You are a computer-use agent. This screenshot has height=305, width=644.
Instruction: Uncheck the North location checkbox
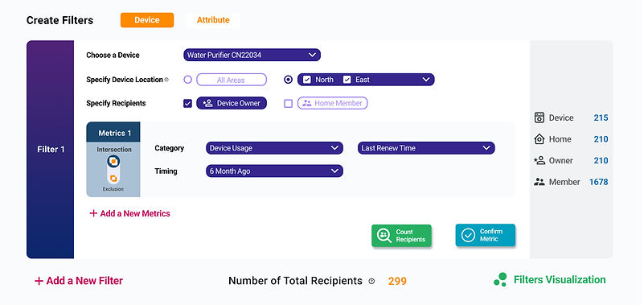(x=307, y=80)
